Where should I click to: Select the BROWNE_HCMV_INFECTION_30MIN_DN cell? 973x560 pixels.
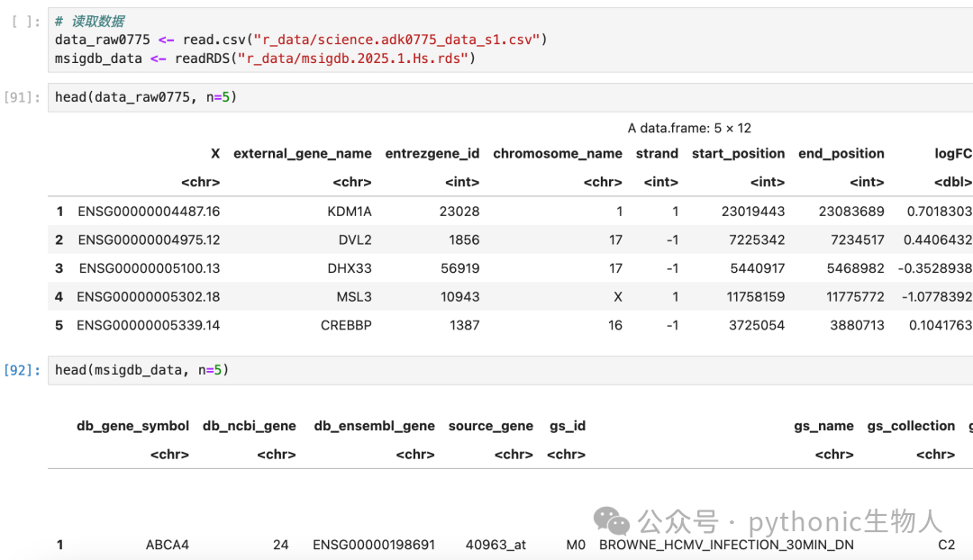click(x=726, y=545)
